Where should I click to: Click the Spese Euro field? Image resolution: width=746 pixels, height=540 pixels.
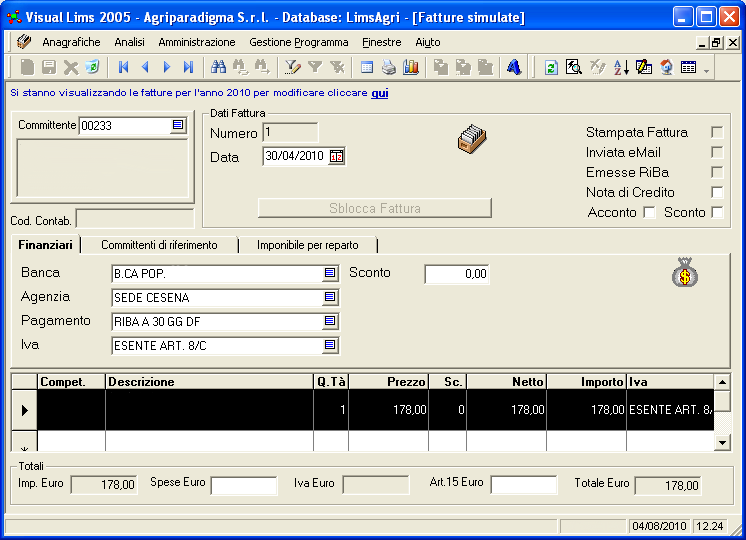[x=244, y=485]
